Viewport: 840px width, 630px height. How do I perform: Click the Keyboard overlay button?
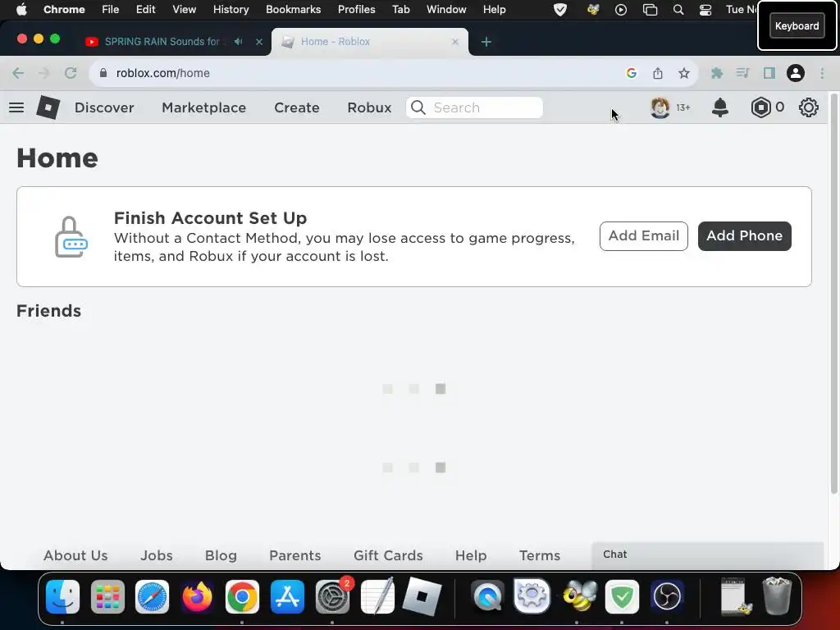click(x=797, y=25)
